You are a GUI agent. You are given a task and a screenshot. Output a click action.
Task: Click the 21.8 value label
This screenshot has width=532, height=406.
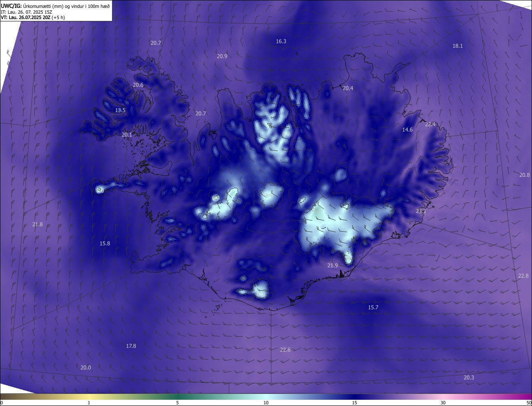point(37,224)
